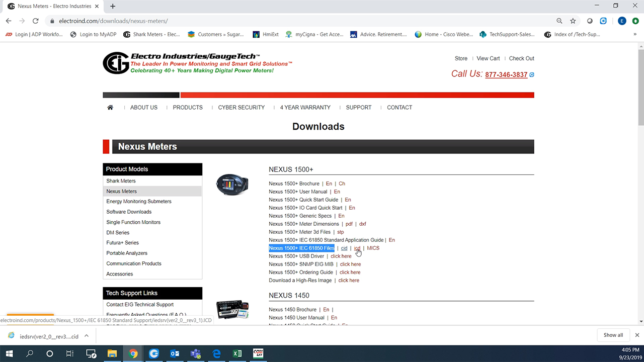The height and width of the screenshot is (362, 644).
Task: Open Windows Start menu
Action: pos(10,353)
